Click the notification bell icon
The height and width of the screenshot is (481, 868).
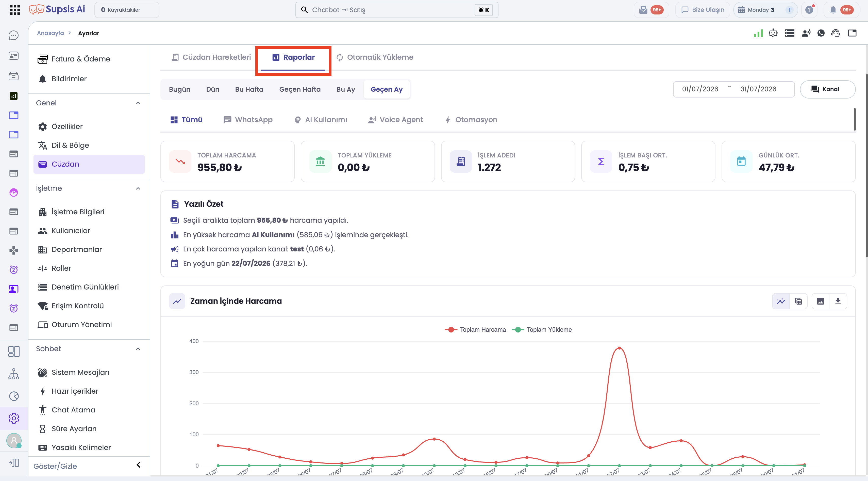[x=833, y=10]
